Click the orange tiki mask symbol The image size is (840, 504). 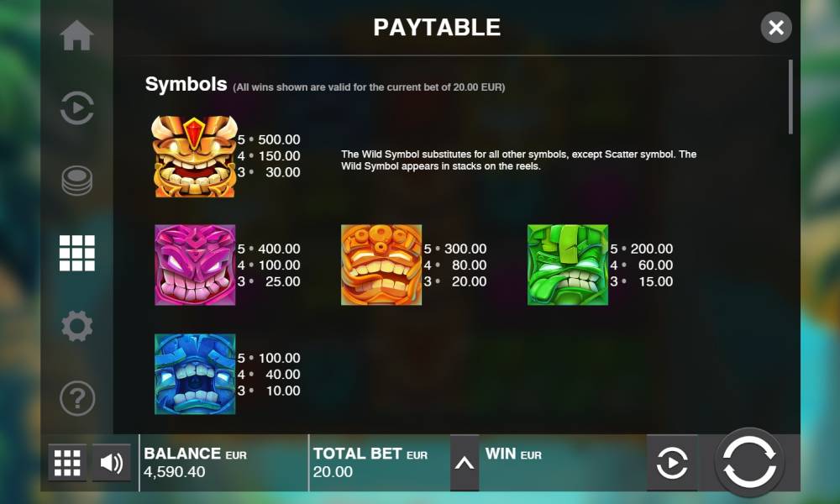381,265
